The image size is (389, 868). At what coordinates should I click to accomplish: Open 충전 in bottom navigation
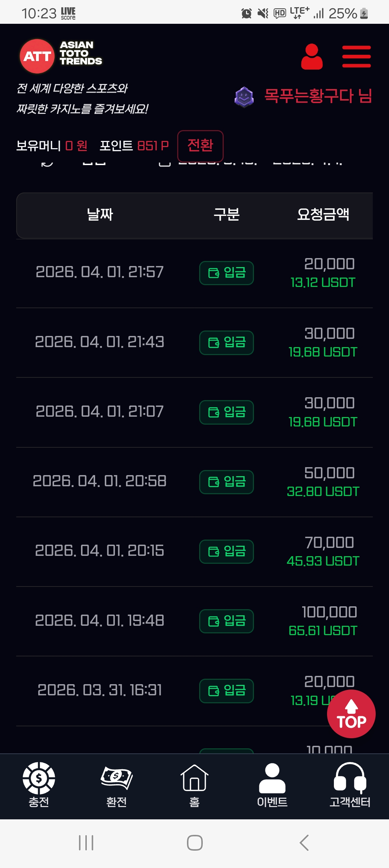(39, 785)
